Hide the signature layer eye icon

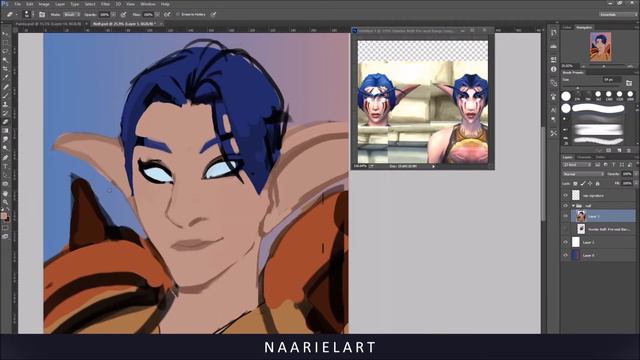pyautogui.click(x=565, y=196)
